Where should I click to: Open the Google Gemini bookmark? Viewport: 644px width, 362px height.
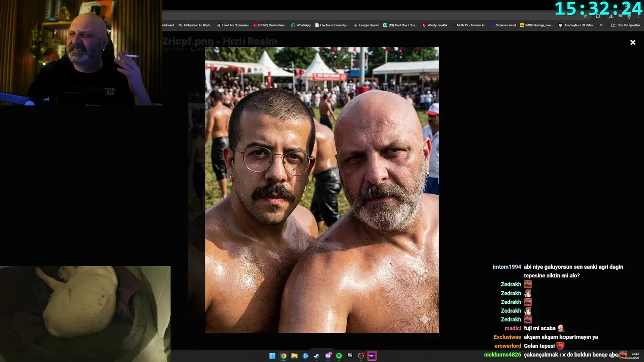pos(366,25)
